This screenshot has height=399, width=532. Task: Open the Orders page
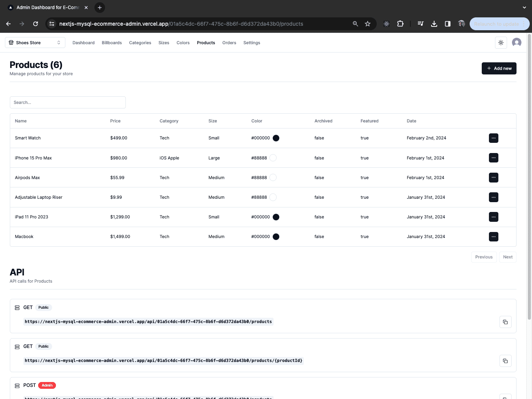(x=229, y=43)
